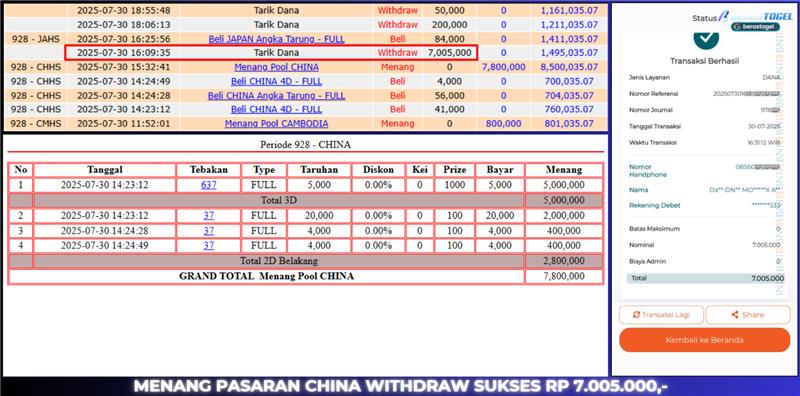Click the bottom banner MENANG PASARAN CHINA WITHDRAW SUKSES

[x=400, y=386]
